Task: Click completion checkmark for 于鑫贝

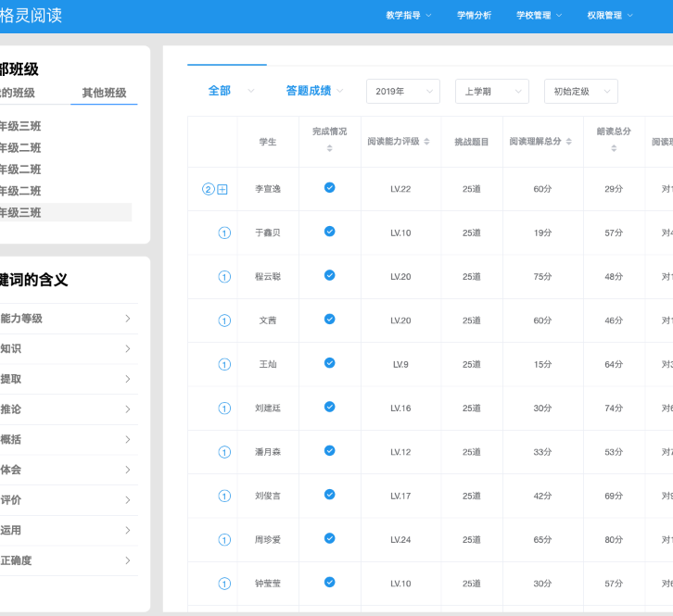Action: point(330,232)
